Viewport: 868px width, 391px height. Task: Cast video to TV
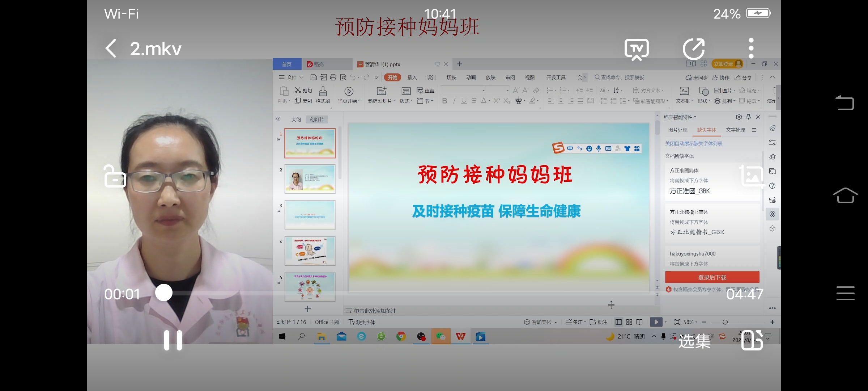click(637, 50)
